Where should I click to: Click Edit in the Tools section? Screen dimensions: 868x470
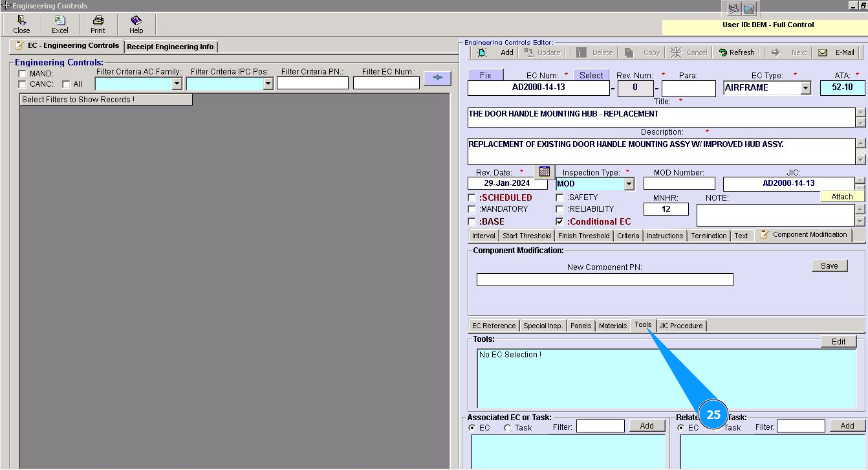point(839,342)
